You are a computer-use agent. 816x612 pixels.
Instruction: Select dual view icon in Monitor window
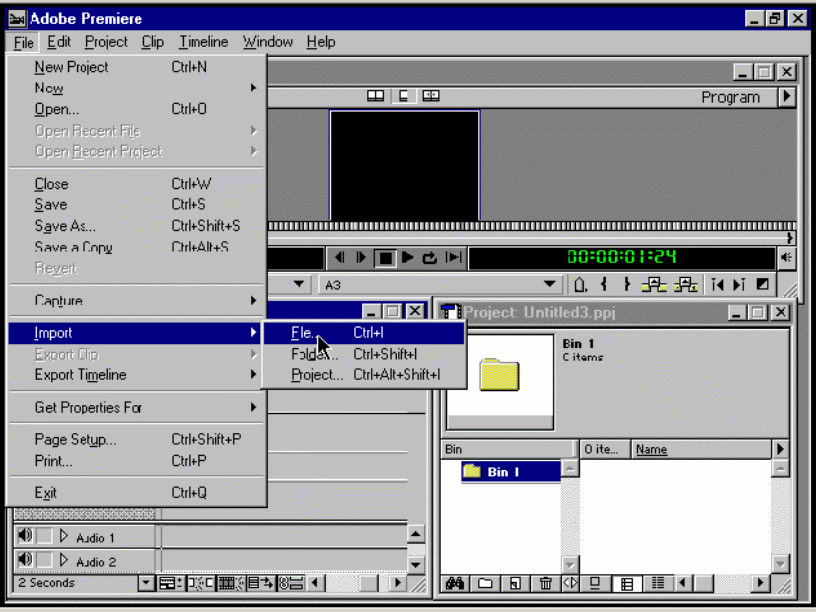point(375,96)
